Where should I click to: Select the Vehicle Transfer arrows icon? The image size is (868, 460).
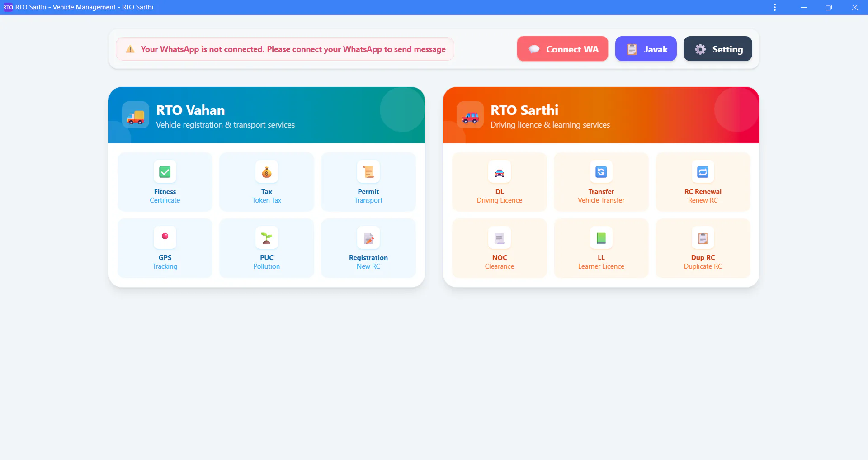[601, 172]
